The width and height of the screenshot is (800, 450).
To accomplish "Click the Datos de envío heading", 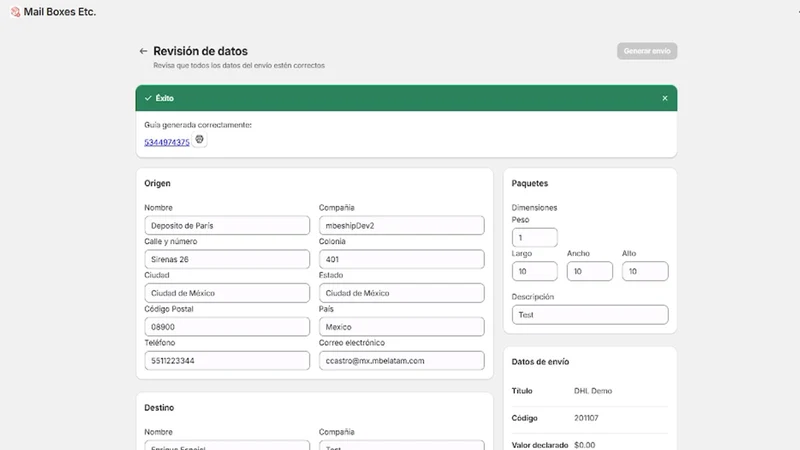I will (540, 362).
